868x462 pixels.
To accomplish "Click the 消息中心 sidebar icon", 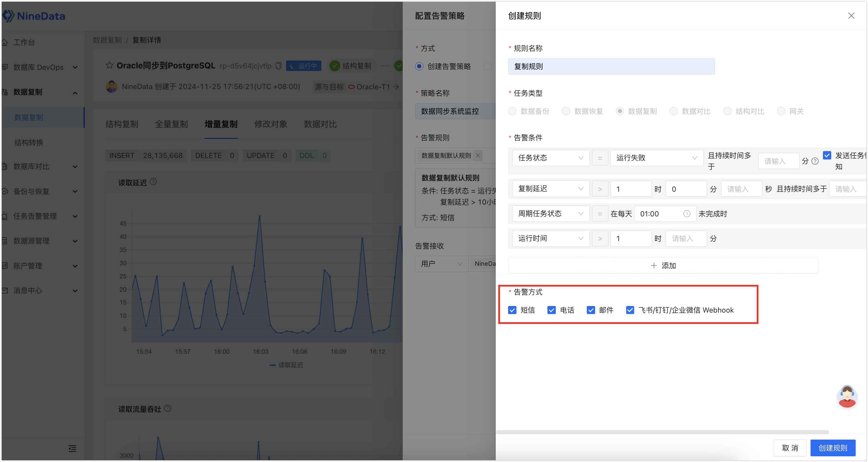I will (5, 290).
